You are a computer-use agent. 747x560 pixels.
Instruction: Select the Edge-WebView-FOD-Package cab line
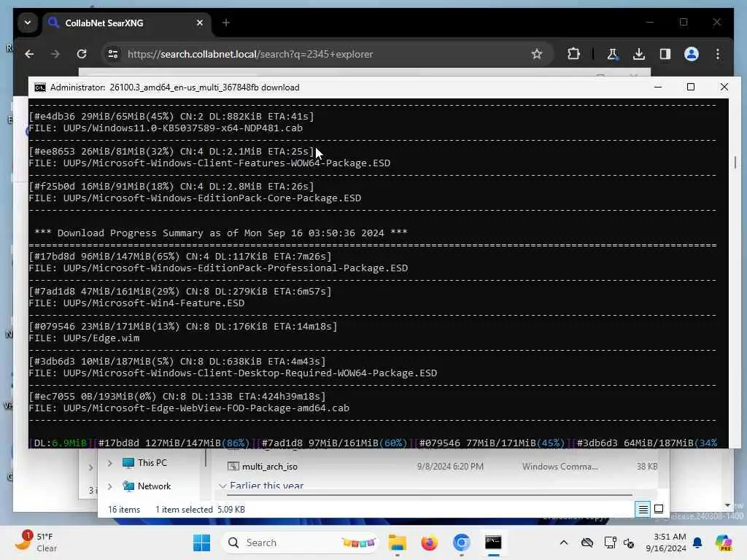tap(189, 408)
